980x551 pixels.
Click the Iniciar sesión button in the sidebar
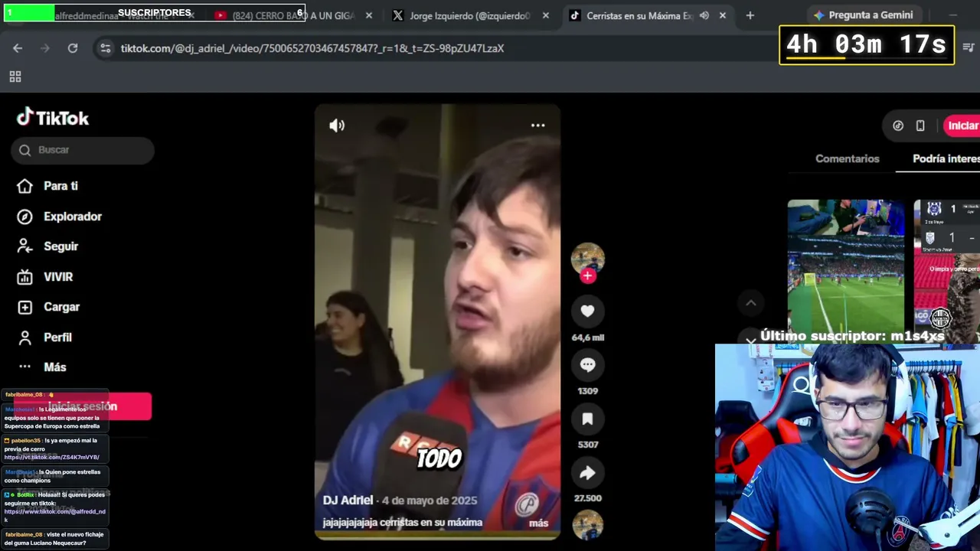[x=83, y=406]
